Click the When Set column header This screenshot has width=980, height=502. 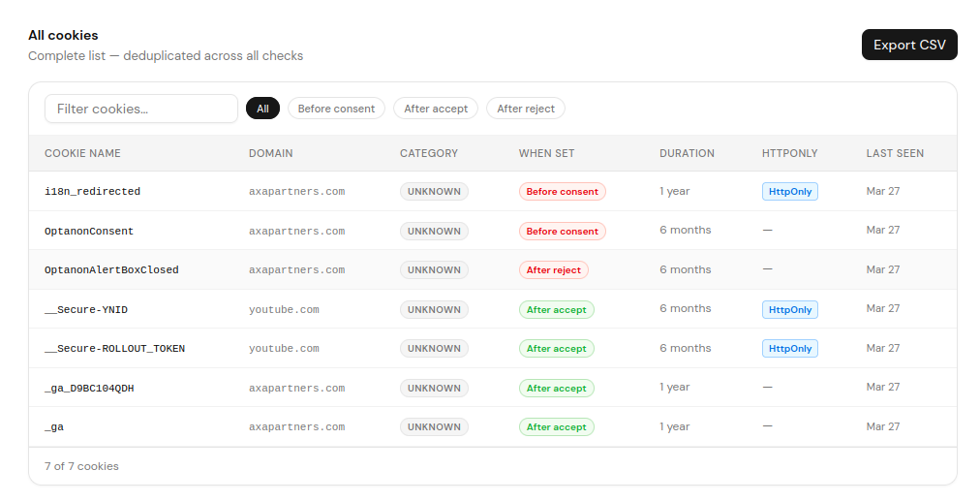(546, 153)
